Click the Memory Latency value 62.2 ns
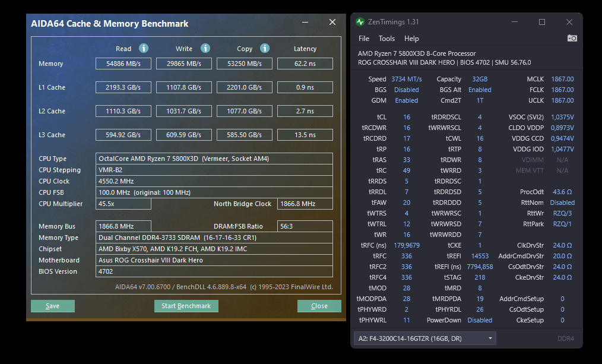 pyautogui.click(x=305, y=64)
